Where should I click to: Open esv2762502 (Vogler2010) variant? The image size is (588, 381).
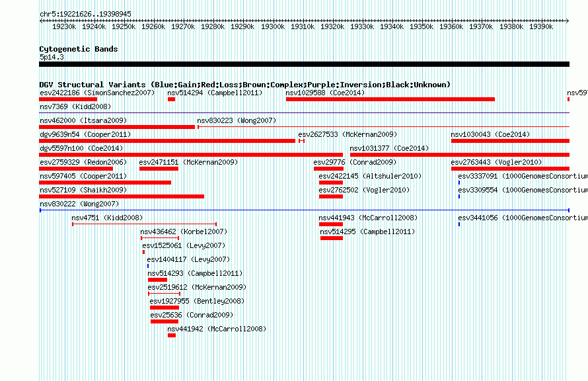[364, 190]
